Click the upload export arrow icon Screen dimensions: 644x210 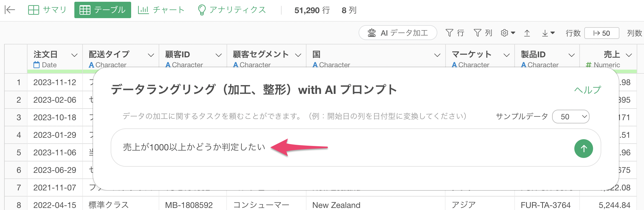tap(527, 33)
